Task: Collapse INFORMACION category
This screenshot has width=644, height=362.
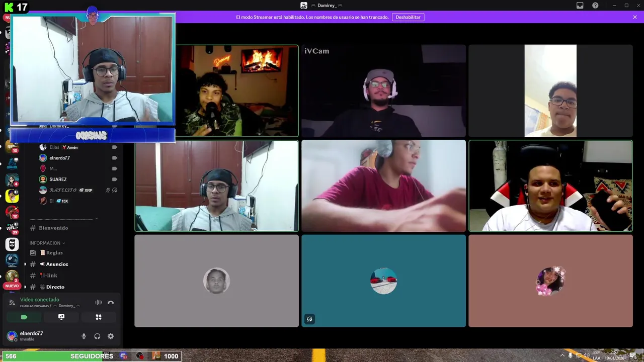Action: coord(47,243)
